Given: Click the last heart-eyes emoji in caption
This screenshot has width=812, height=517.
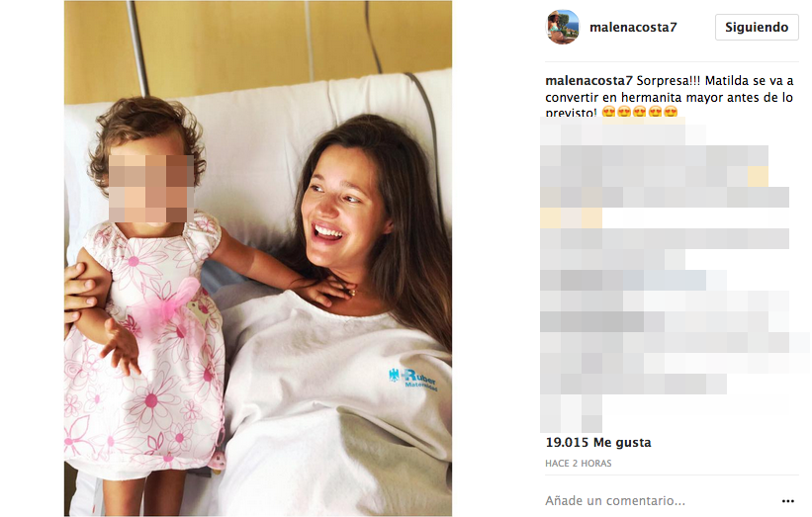Looking at the screenshot, I should coord(671,112).
